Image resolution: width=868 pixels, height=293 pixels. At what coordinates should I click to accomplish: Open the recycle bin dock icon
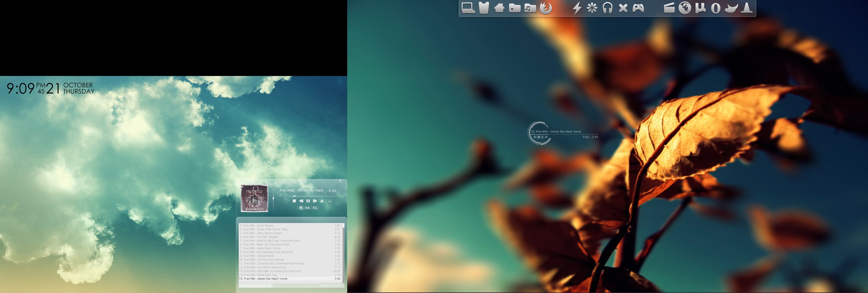(484, 8)
